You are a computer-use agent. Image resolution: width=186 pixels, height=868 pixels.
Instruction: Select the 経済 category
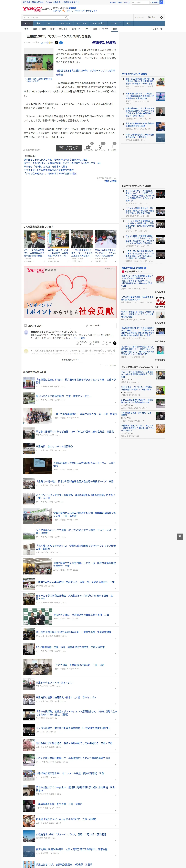52,29
